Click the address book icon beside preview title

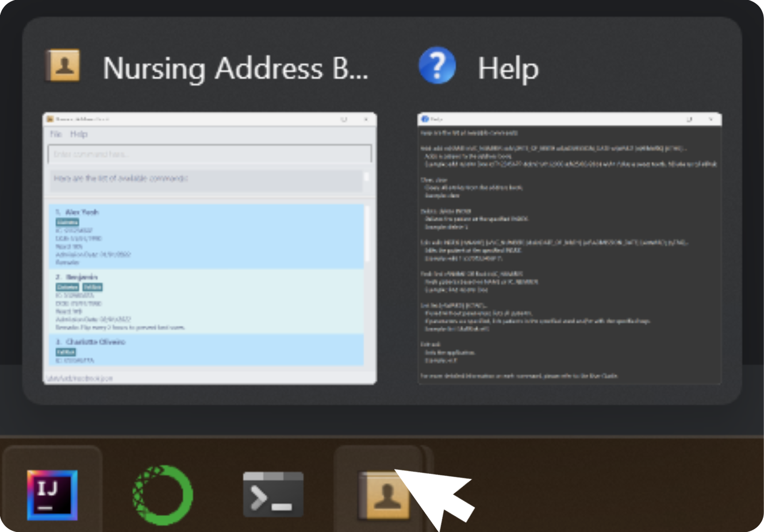click(63, 65)
